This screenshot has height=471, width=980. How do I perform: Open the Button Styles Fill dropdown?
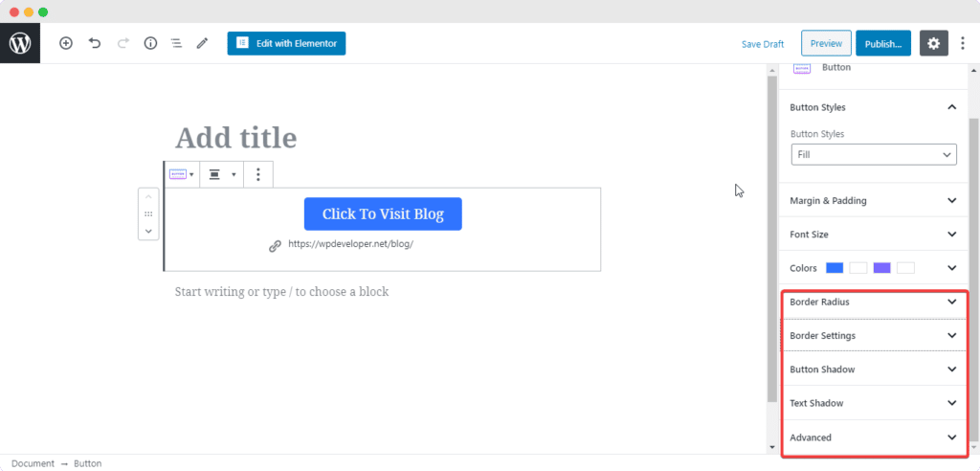[874, 154]
